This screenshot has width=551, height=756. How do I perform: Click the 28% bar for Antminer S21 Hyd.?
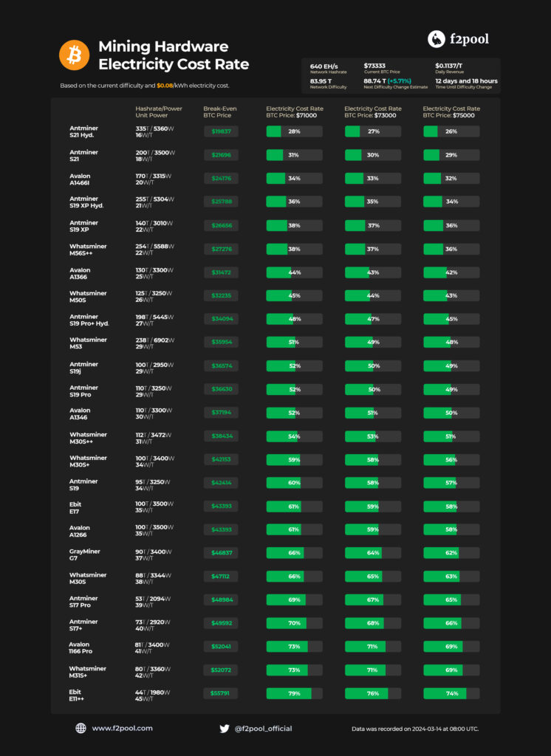coord(294,131)
